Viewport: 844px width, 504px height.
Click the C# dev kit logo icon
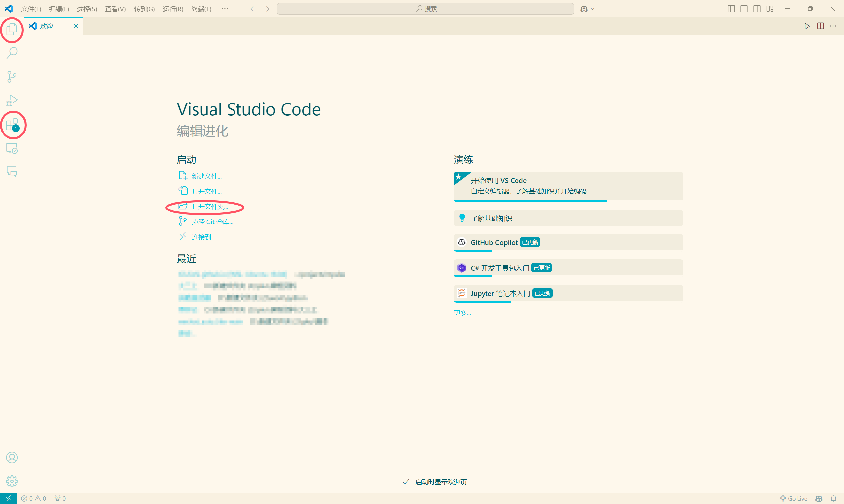click(462, 268)
